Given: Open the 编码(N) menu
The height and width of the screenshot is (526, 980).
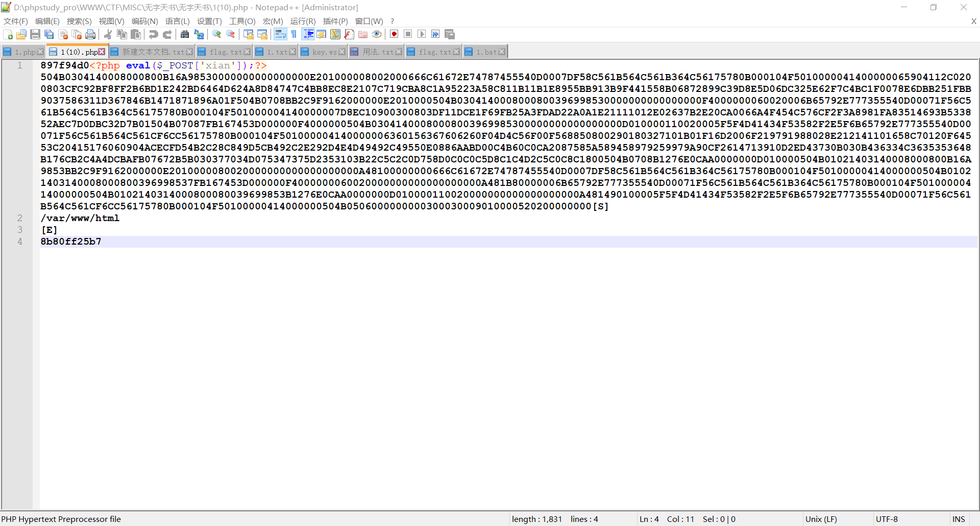Looking at the screenshot, I should click(x=144, y=21).
